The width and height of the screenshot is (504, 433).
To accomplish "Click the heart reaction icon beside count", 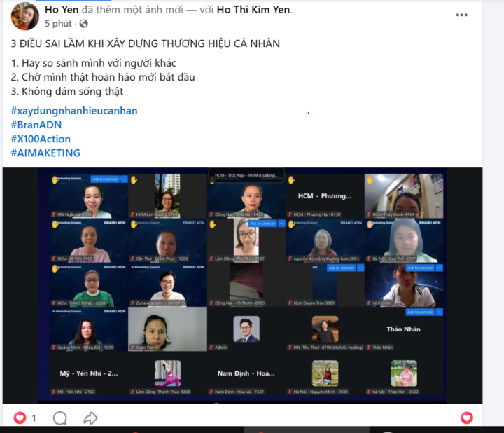I will tap(20, 418).
